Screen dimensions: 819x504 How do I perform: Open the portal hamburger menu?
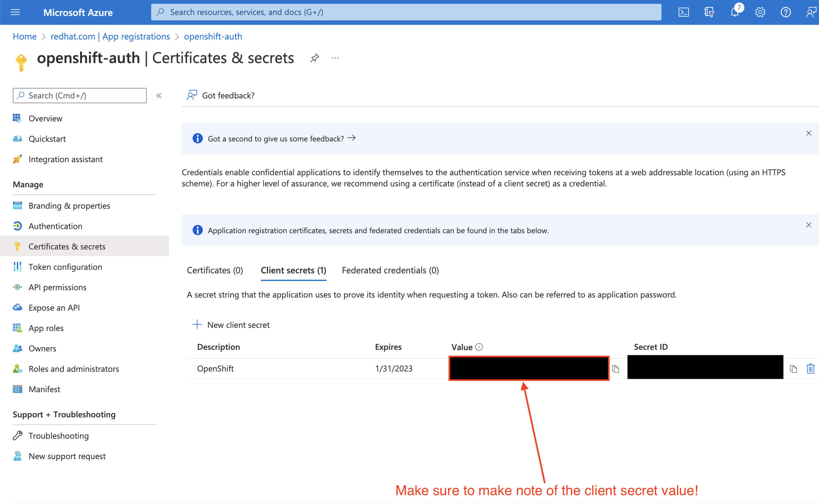coord(15,12)
